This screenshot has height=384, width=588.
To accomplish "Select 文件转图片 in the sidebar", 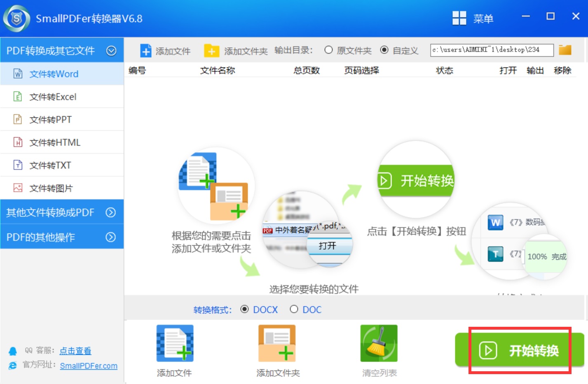I will pos(62,188).
